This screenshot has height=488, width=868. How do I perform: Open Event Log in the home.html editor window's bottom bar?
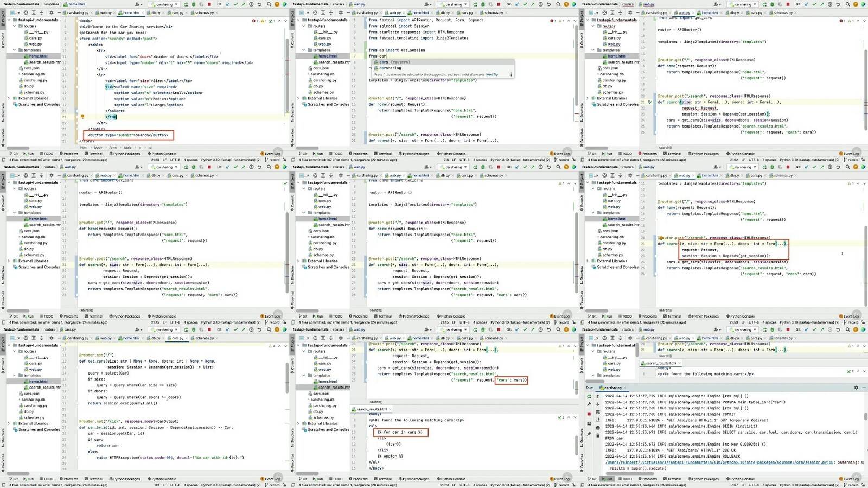point(271,154)
